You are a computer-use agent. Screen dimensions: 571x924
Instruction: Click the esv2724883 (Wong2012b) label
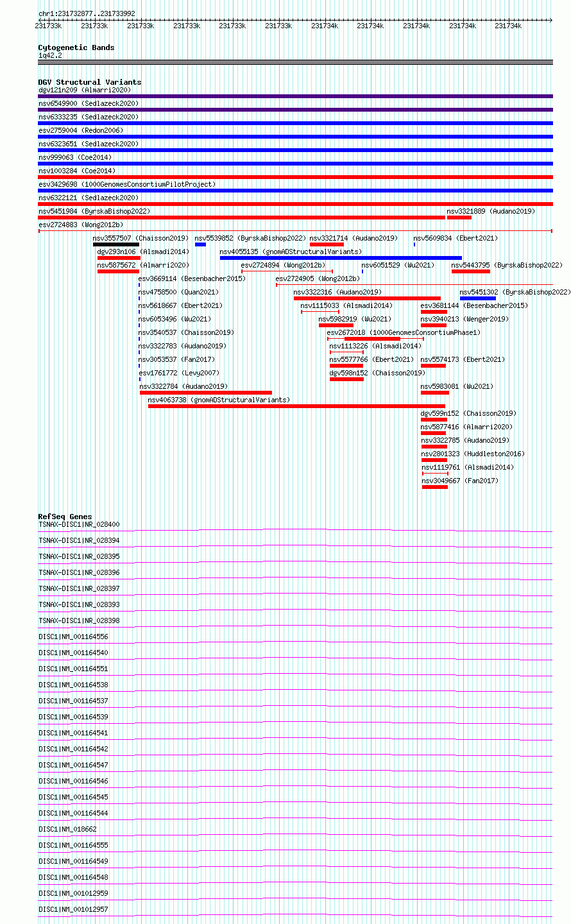coord(81,225)
